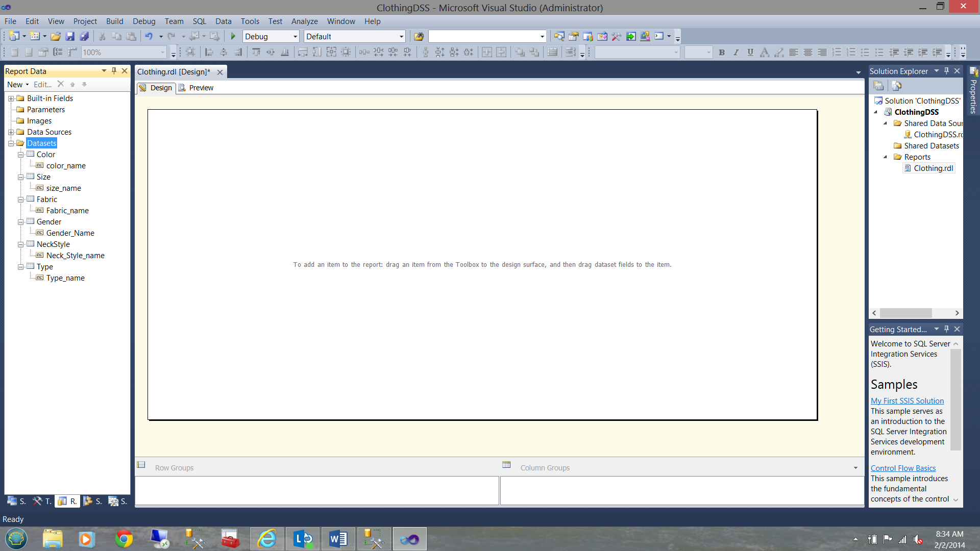Collapse the Color dataset node
Image resolution: width=980 pixels, height=551 pixels.
(x=21, y=155)
